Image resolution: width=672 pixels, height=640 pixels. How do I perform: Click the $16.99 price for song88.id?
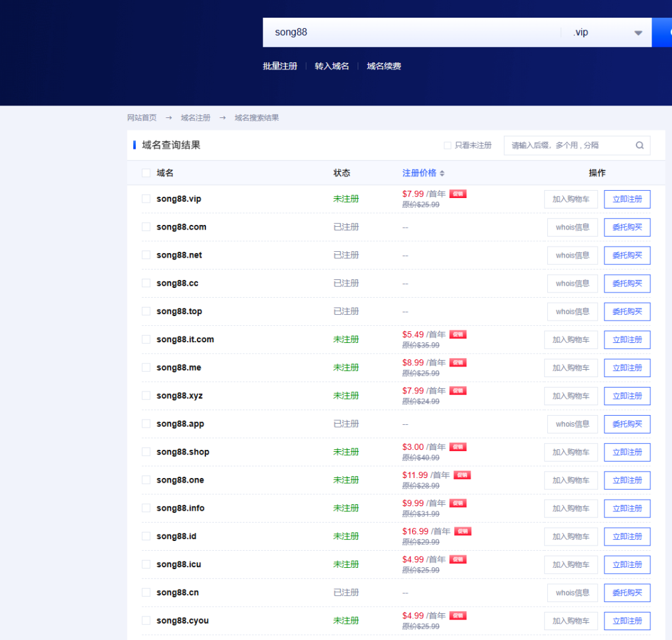pyautogui.click(x=415, y=531)
